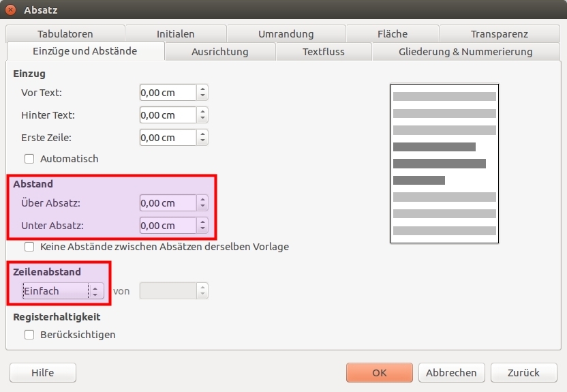Show the Gliederung & Nummerierung tab
This screenshot has height=392, width=567.
(465, 51)
